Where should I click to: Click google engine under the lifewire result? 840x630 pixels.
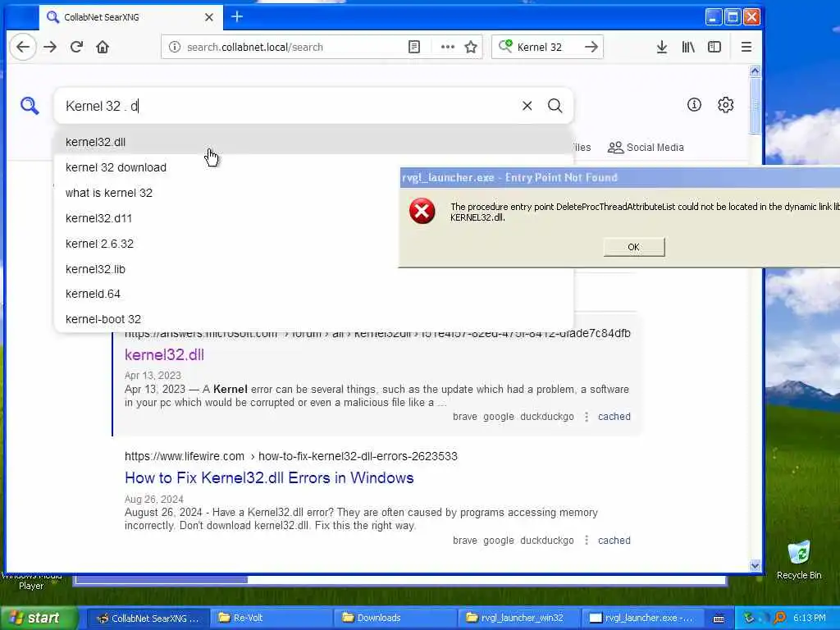(x=498, y=541)
